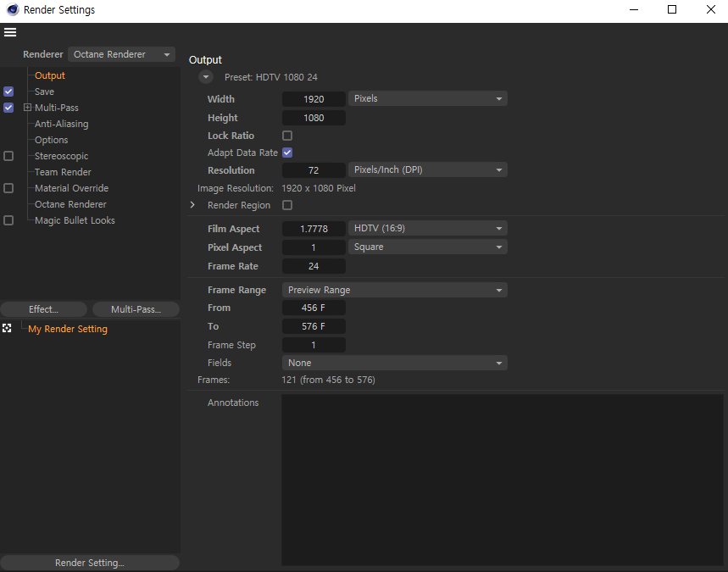Open the hamburger menu icon
This screenshot has height=572, width=728.
point(10,32)
